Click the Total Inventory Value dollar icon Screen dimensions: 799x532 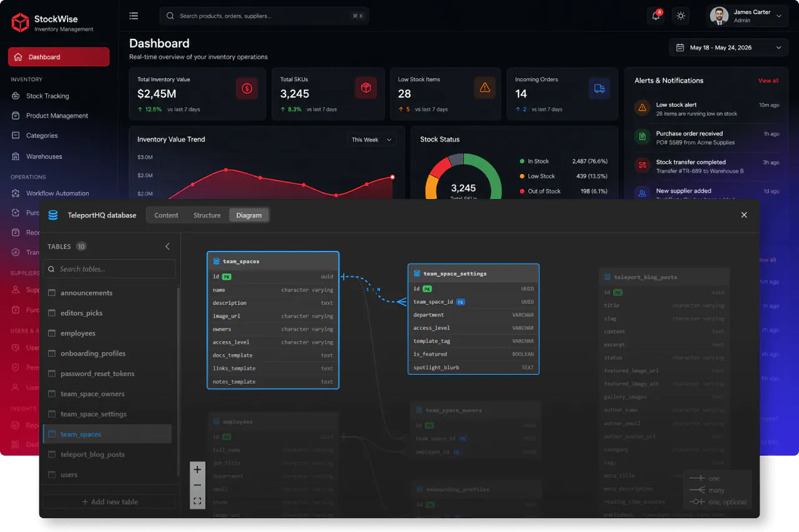(247, 88)
